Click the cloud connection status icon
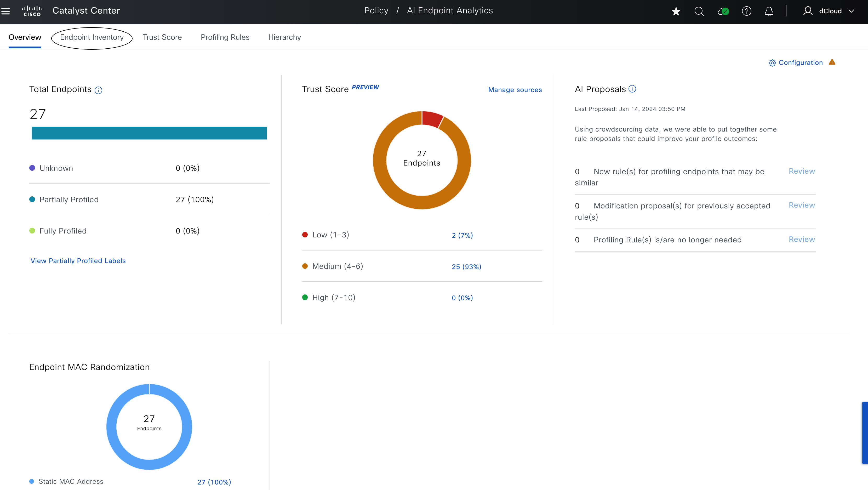This screenshot has height=490, width=868. point(723,12)
